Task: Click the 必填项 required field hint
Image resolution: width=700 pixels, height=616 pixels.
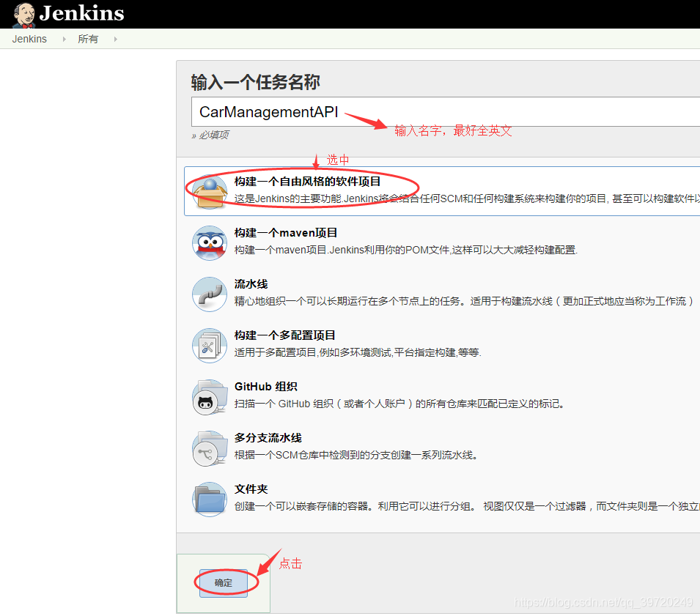Action: tap(210, 135)
